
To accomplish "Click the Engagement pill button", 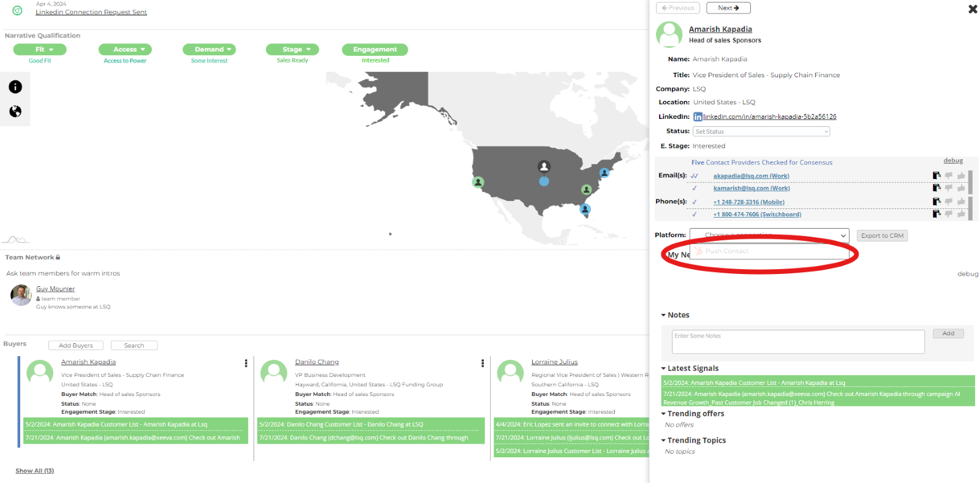I will (375, 50).
